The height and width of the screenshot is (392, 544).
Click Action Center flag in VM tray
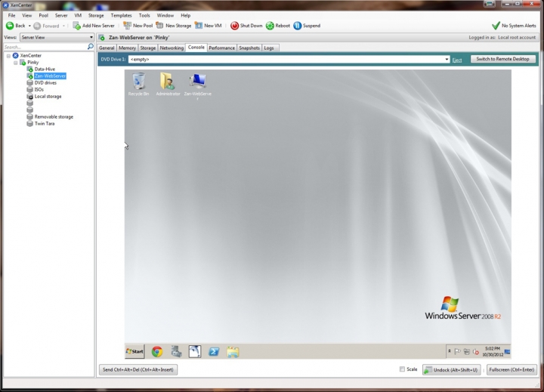[x=457, y=351]
